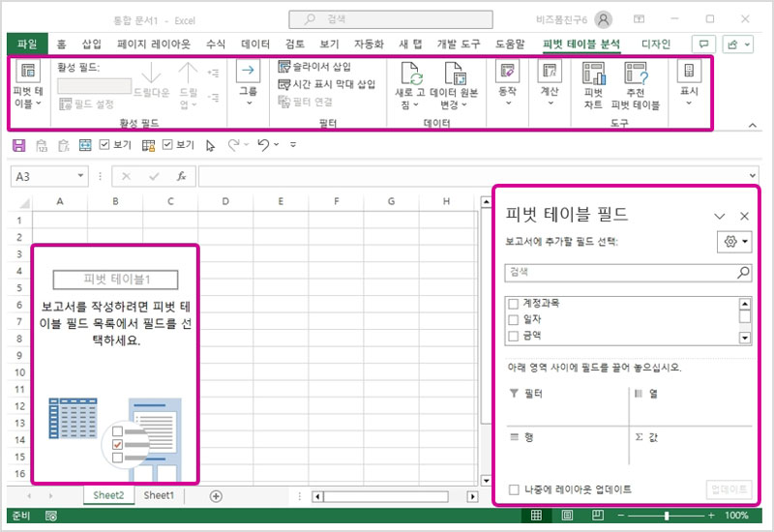Click the pivot field search box
The height and width of the screenshot is (532, 774).
(x=628, y=273)
